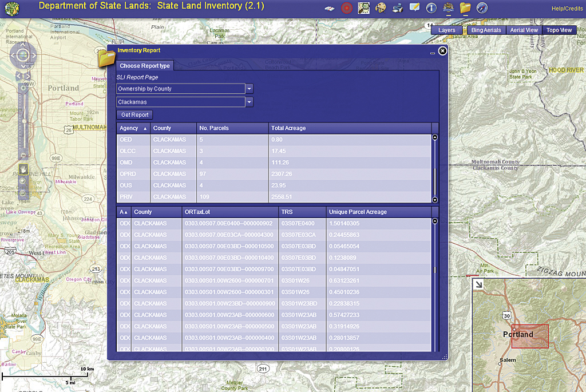Click the Department of State Lands logo
This screenshot has height=392, width=586.
pyautogui.click(x=12, y=9)
